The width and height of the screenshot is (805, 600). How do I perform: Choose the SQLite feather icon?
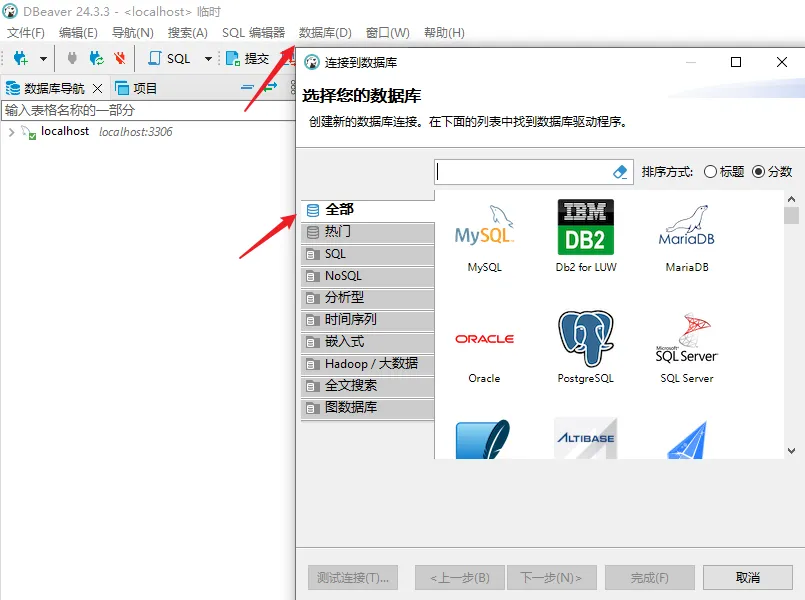click(x=483, y=439)
